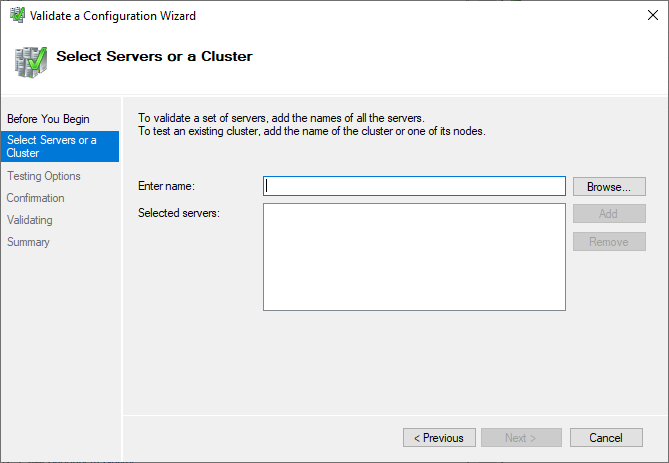Viewport: 669px width, 463px height.
Task: Cancel the wizard
Action: click(x=606, y=438)
